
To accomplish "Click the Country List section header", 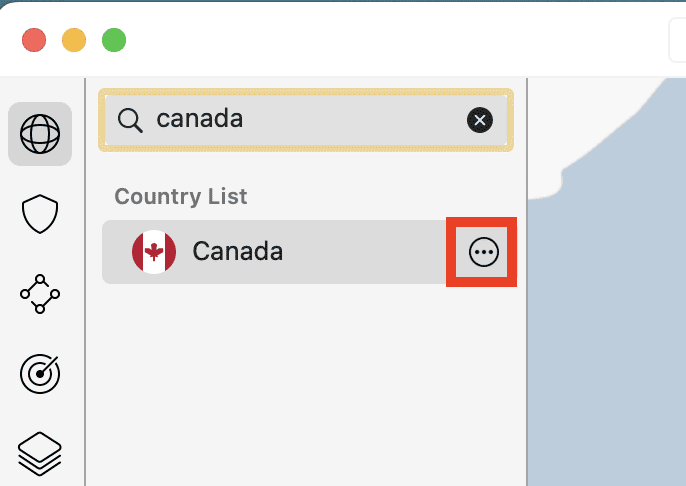I will [x=181, y=196].
